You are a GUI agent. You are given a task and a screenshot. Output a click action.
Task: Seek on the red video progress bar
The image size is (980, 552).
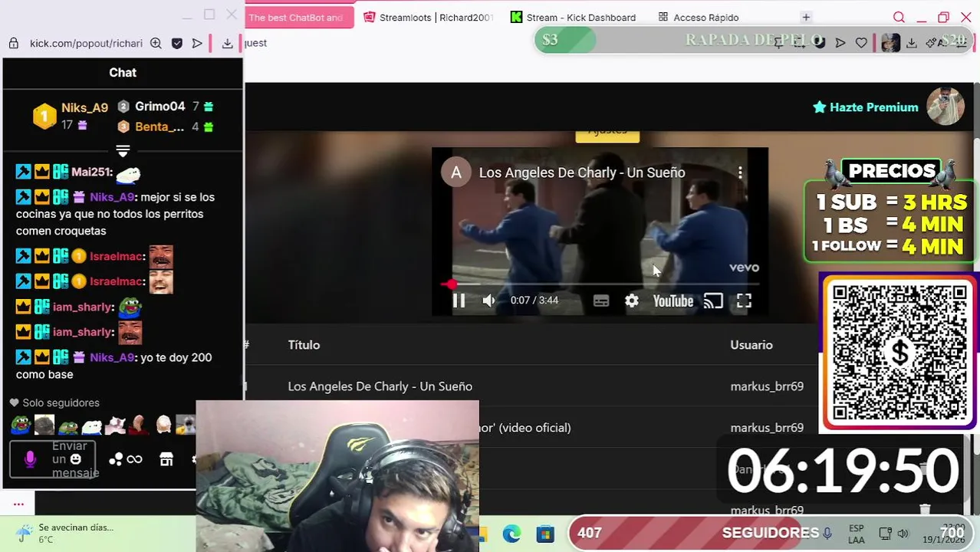click(x=600, y=284)
